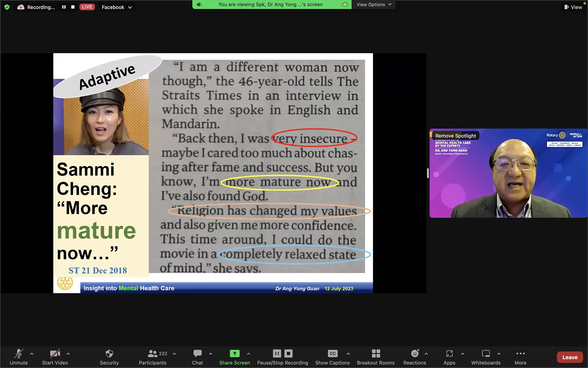
Task: Start the camera video
Action: (x=55, y=357)
